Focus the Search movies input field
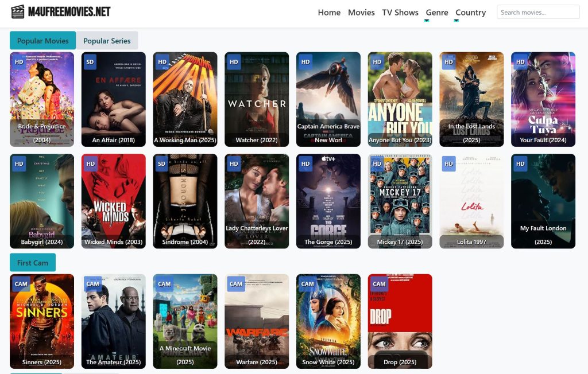This screenshot has width=588, height=374. click(538, 12)
